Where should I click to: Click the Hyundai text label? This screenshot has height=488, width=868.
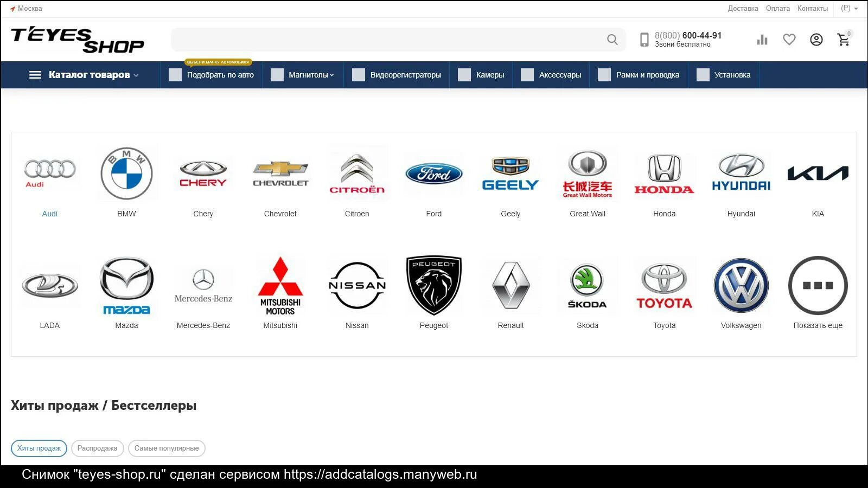pos(741,214)
